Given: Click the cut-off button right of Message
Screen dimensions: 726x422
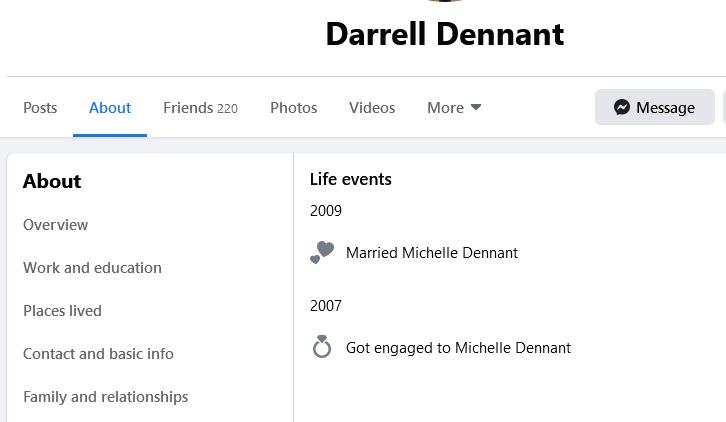Looking at the screenshot, I should tap(723, 107).
